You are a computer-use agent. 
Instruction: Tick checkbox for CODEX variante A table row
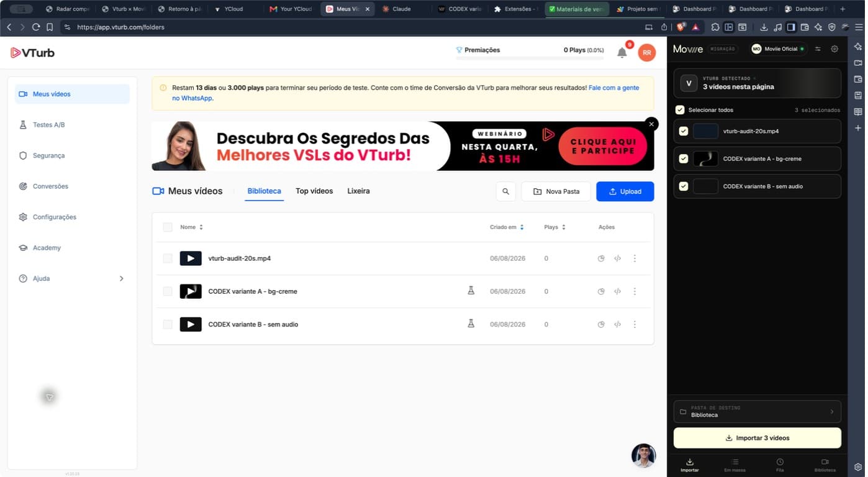click(168, 291)
